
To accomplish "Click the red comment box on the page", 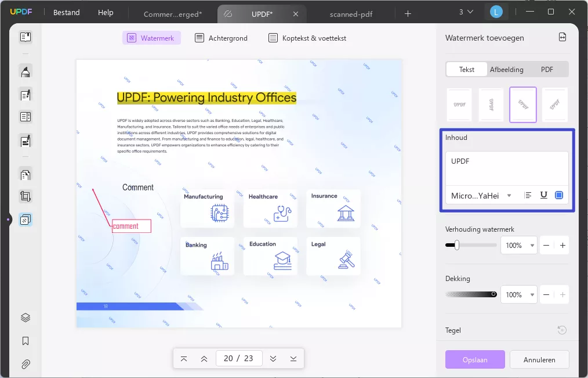I will [x=132, y=226].
